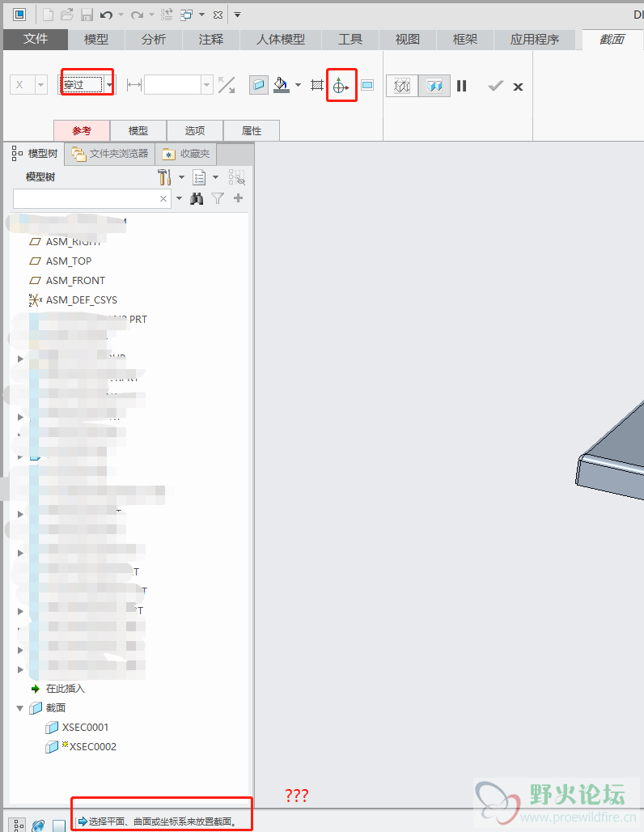Open the 选项 panel tab
This screenshot has height=832, width=644.
195,130
